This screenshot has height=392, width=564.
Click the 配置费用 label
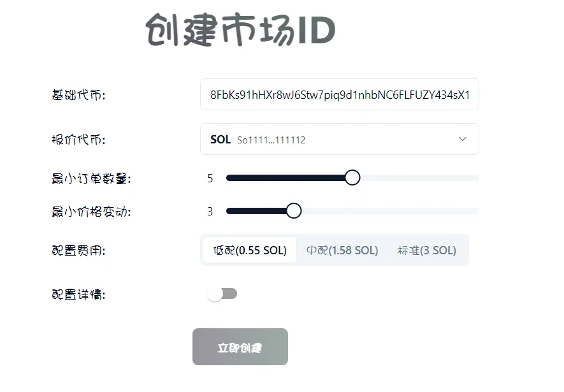pyautogui.click(x=78, y=250)
